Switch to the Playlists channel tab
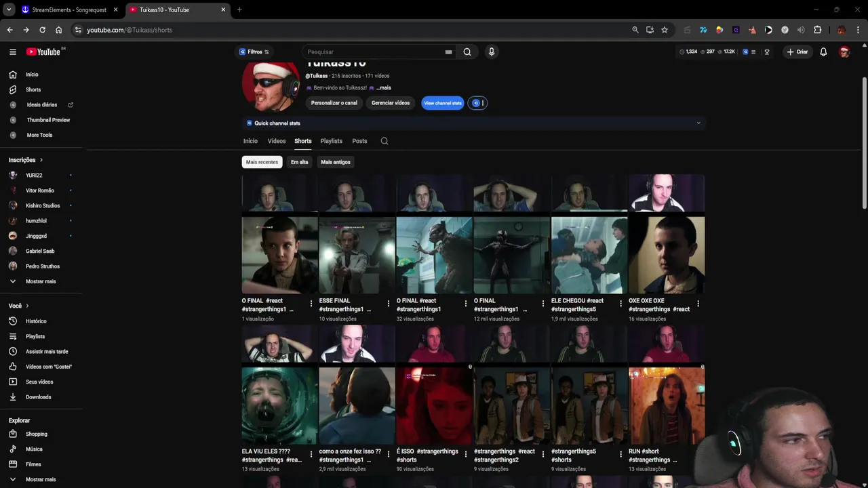This screenshot has height=488, width=868. tap(332, 141)
